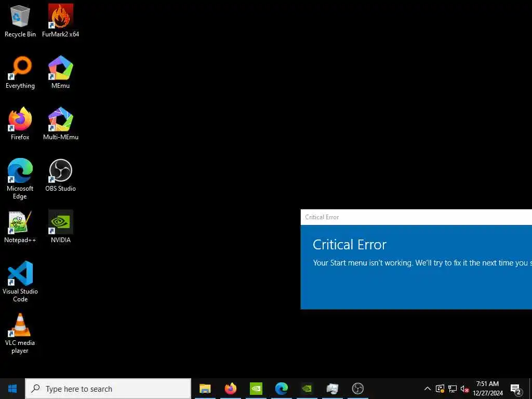Click the muted speaker volume icon
Image resolution: width=532 pixels, height=399 pixels.
point(464,389)
